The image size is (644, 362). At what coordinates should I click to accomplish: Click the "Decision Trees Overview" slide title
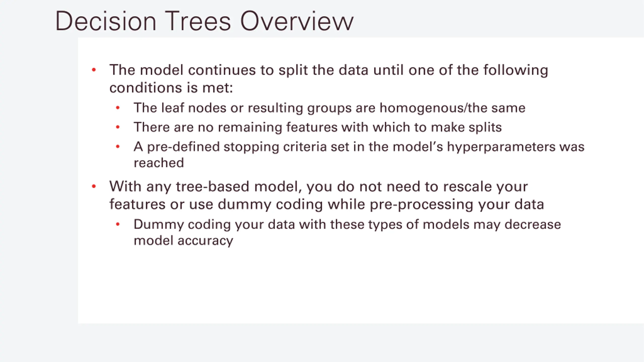coord(204,21)
